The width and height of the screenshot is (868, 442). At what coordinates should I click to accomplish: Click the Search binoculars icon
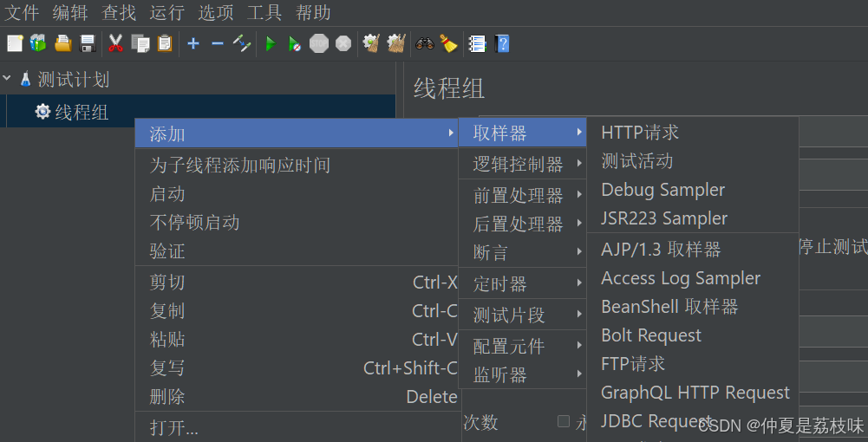coord(425,43)
